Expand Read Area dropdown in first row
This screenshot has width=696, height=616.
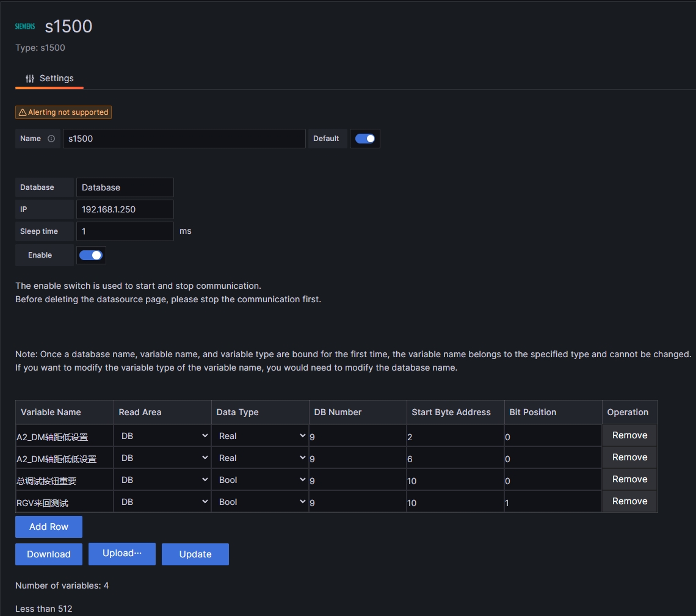162,436
